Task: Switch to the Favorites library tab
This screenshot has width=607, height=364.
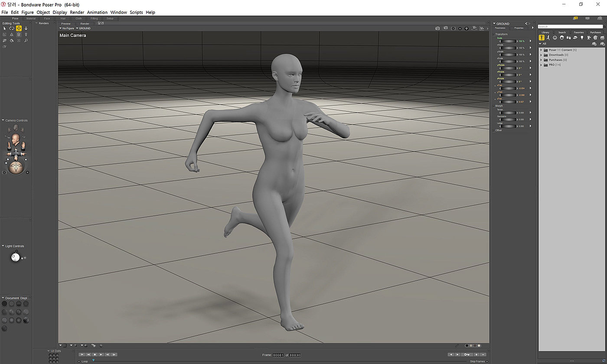Action: [578, 32]
